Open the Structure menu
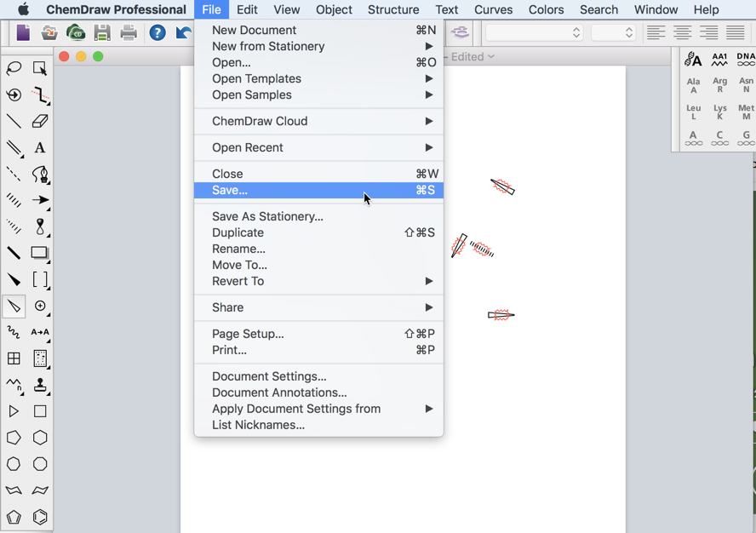The image size is (756, 533). click(393, 9)
